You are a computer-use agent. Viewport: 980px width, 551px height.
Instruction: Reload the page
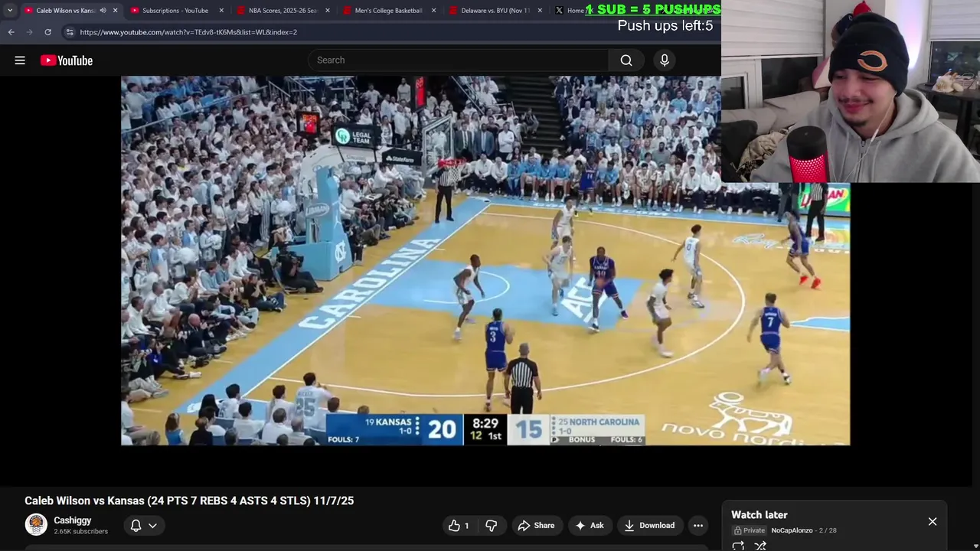(47, 32)
